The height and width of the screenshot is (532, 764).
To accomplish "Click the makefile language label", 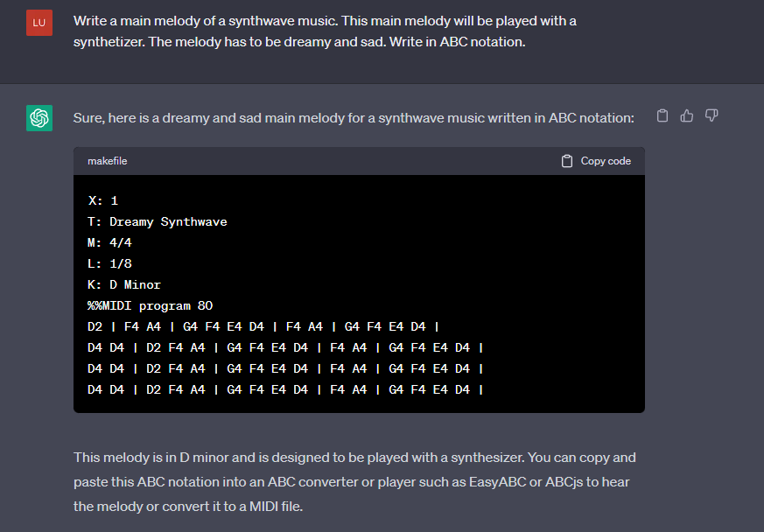I will pyautogui.click(x=107, y=161).
